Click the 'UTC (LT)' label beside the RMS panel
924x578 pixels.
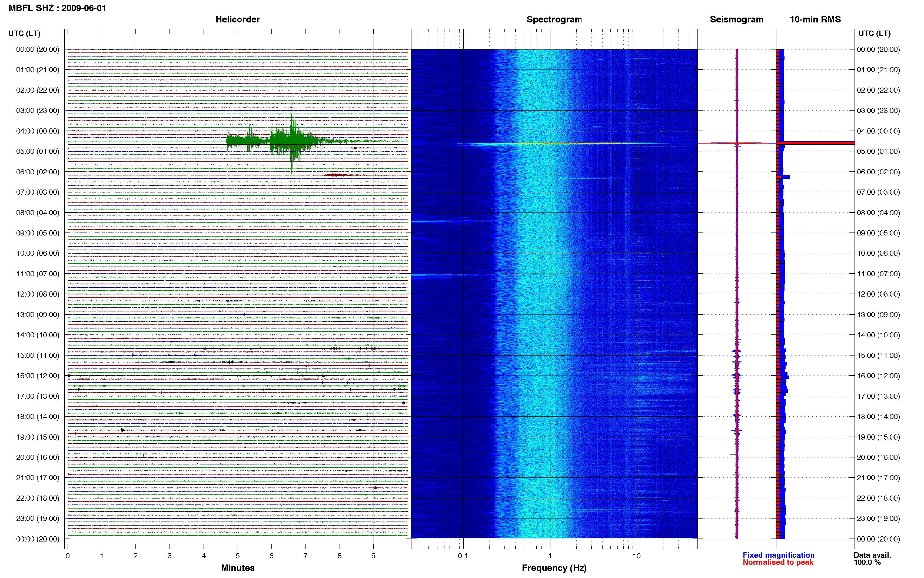tap(874, 34)
